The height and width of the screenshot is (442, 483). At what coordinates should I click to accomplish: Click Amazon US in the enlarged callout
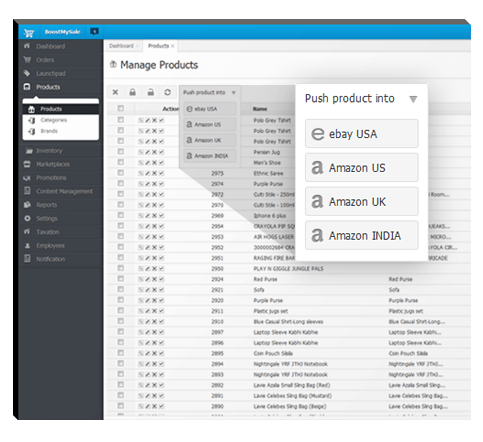(362, 168)
